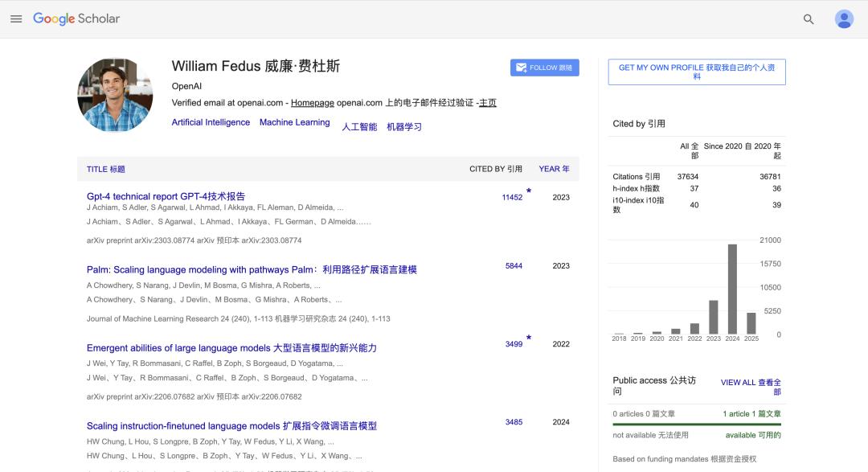Open the search magnifier icon
Image resolution: width=868 pixels, height=472 pixels.
click(809, 19)
